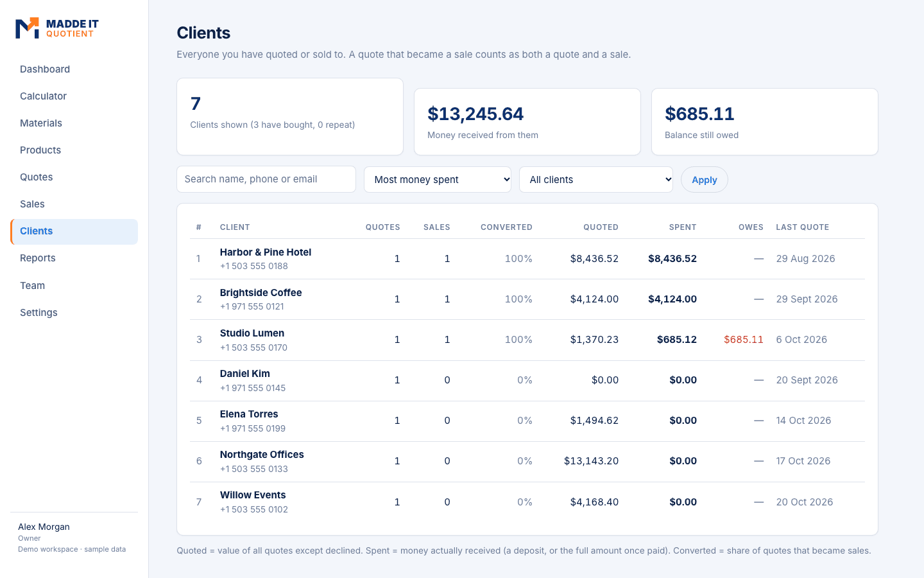Click the LAST QUOTE column header
924x578 pixels.
pos(803,227)
